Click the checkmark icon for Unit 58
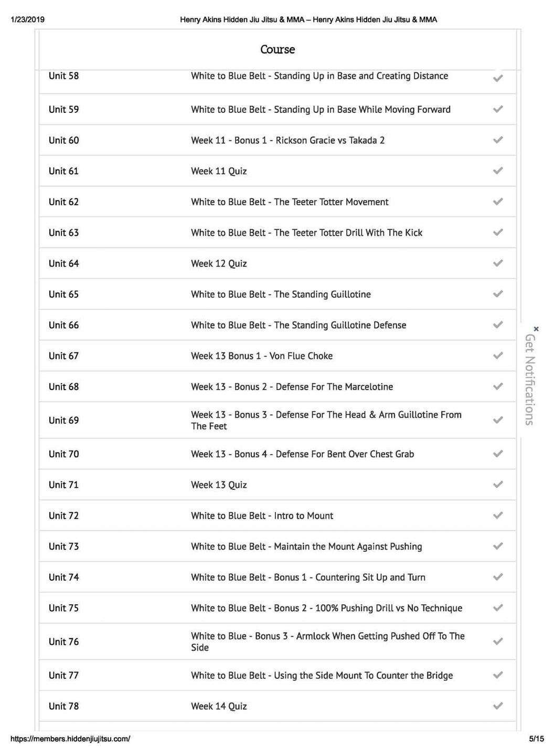554x756 pixels. click(x=498, y=78)
